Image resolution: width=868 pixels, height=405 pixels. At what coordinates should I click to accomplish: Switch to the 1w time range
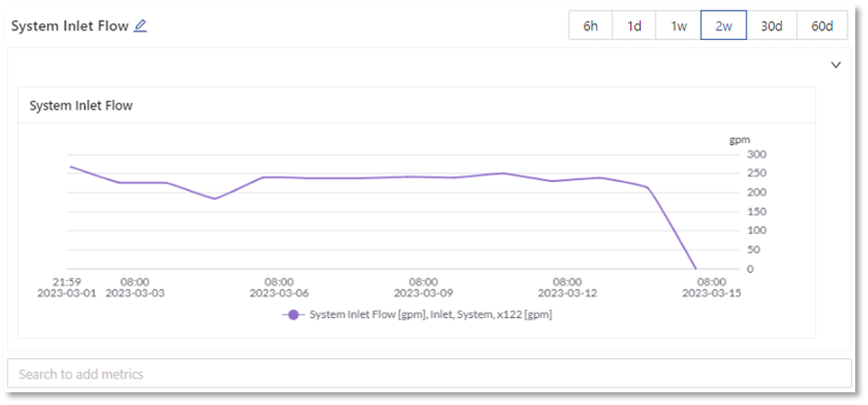(x=679, y=25)
